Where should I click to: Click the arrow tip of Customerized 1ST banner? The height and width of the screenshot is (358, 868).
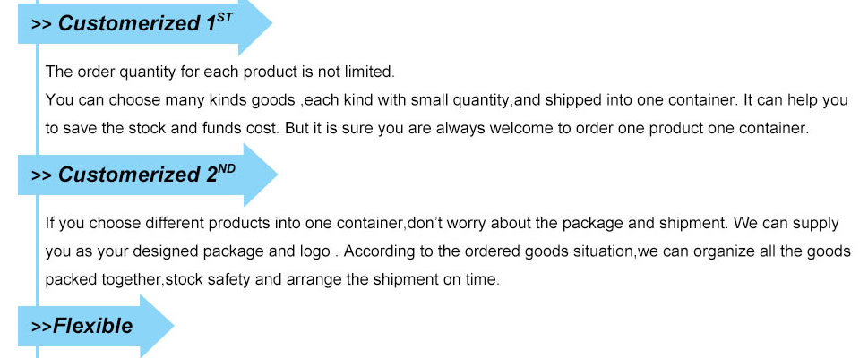pyautogui.click(x=255, y=24)
